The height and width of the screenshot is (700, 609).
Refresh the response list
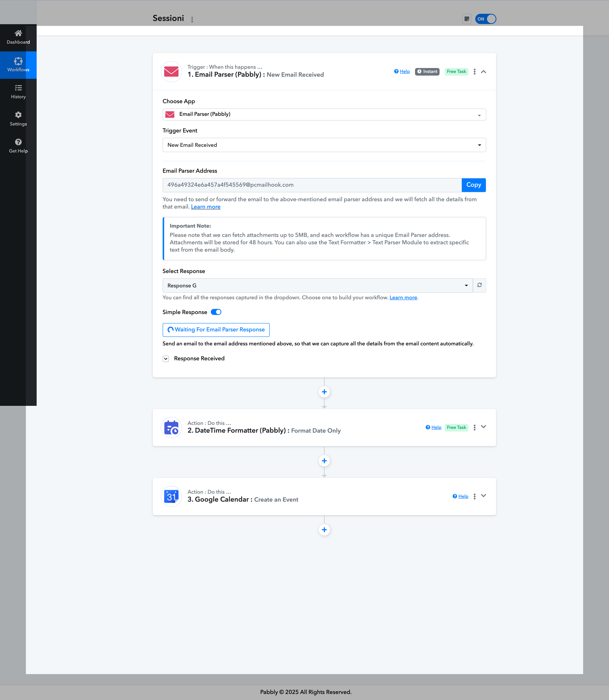(x=480, y=286)
